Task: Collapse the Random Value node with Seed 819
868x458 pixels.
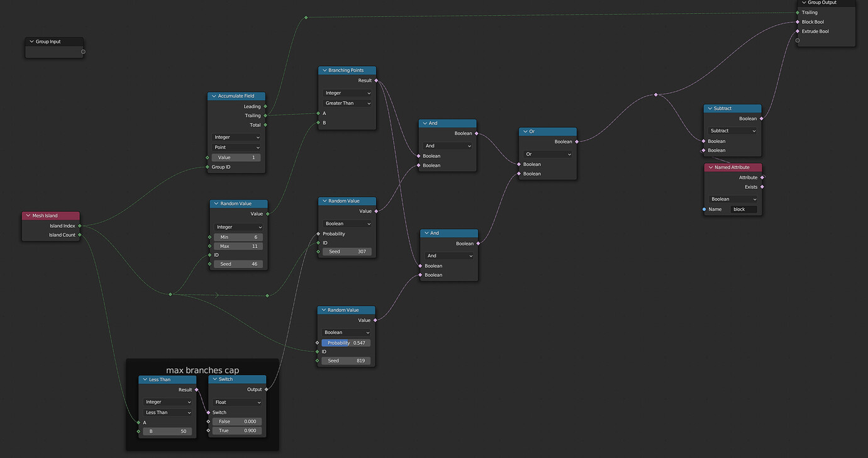Action: point(324,310)
